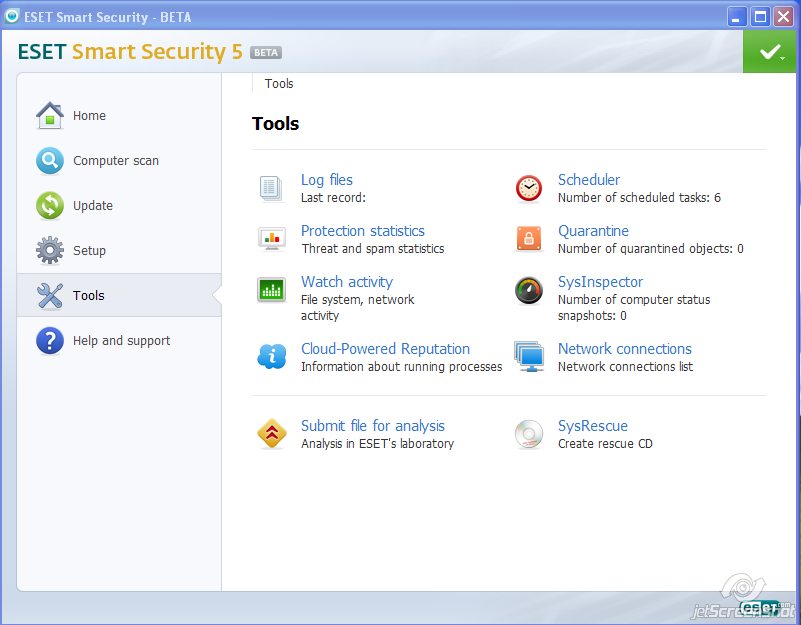Click the 'Number of scheduled tasks: 6' text
The width and height of the screenshot is (801, 625).
pyautogui.click(x=639, y=198)
